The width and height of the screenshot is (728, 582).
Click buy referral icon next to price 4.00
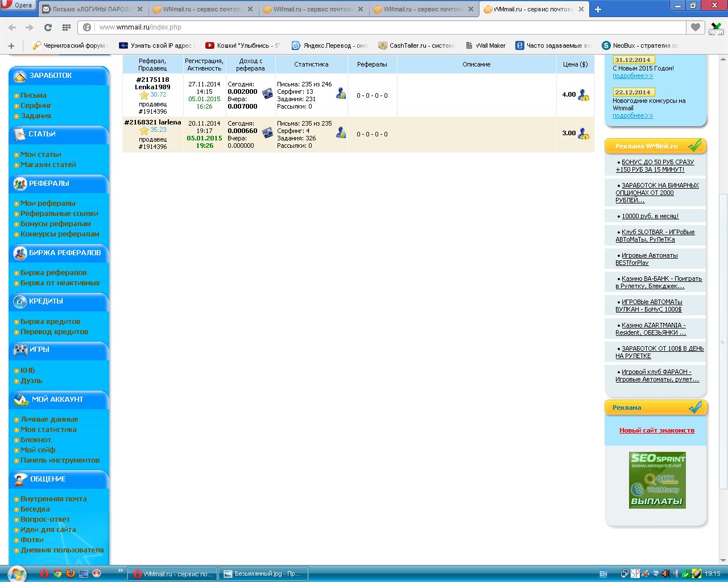584,95
